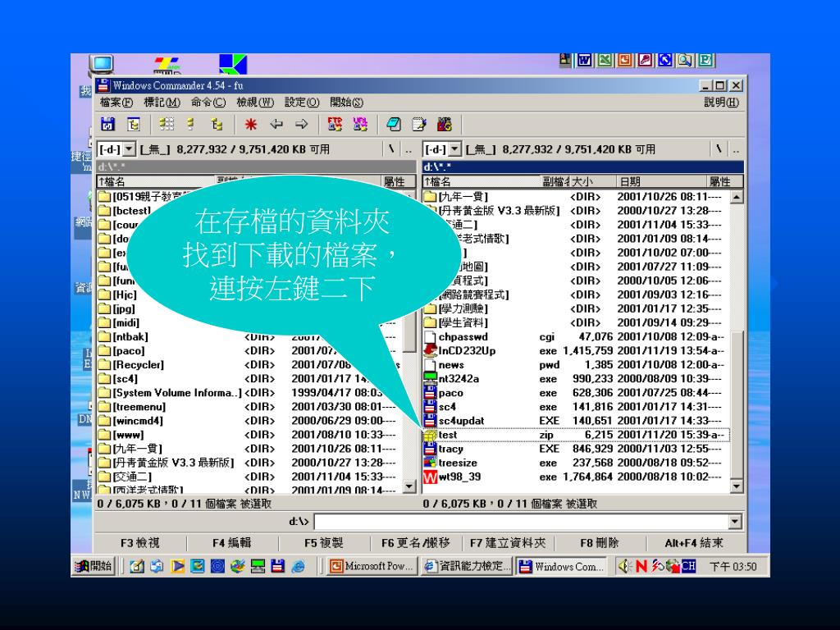Image resolution: width=840 pixels, height=630 pixels.
Task: Open the right panel drive dropdown
Action: [454, 149]
